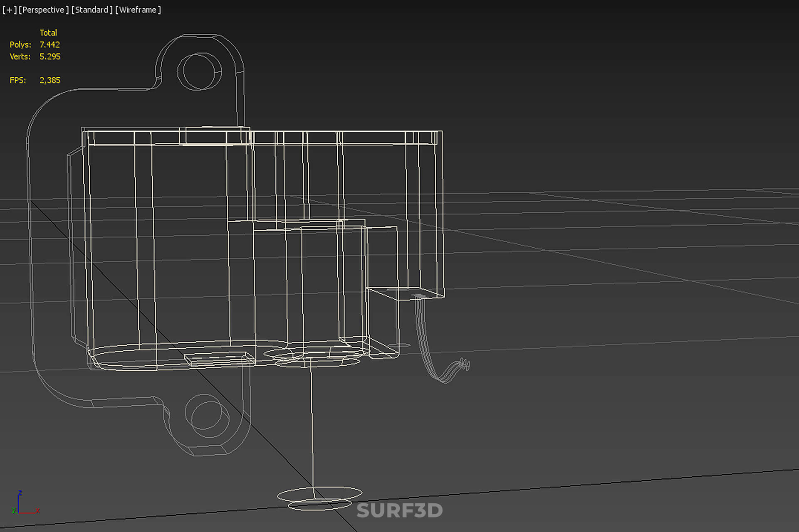Select the small rectangular slot on box bottom
This screenshot has width=799, height=532.
[x=220, y=359]
